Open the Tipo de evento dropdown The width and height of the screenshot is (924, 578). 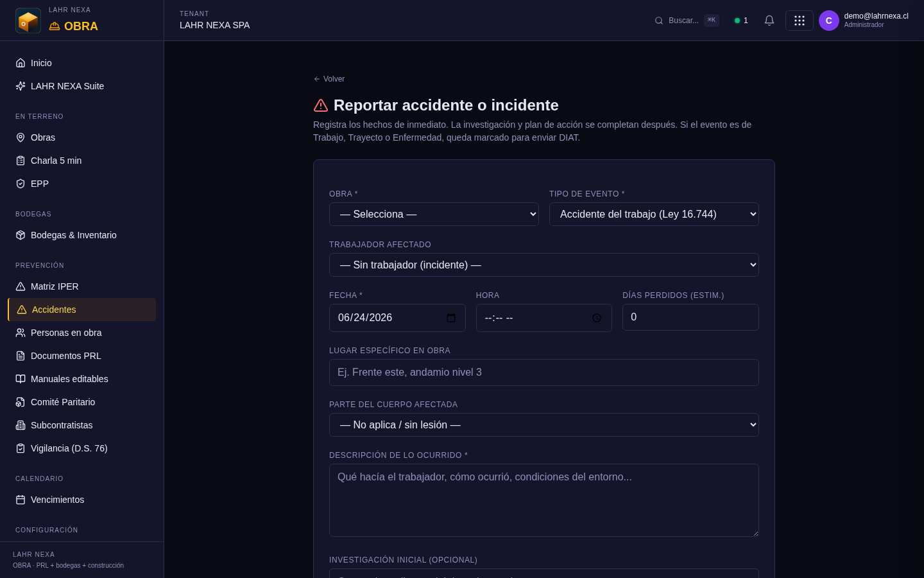(x=654, y=215)
